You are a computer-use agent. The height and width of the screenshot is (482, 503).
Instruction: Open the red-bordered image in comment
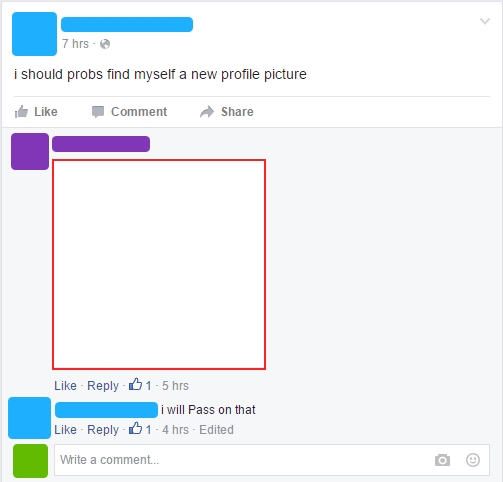tap(159, 265)
